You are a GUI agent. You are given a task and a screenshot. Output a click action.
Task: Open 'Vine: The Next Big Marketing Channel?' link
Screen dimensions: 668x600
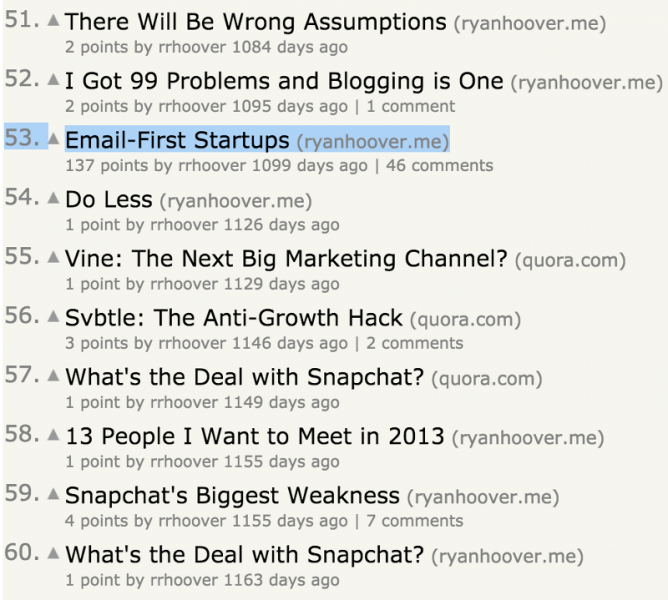click(x=286, y=259)
